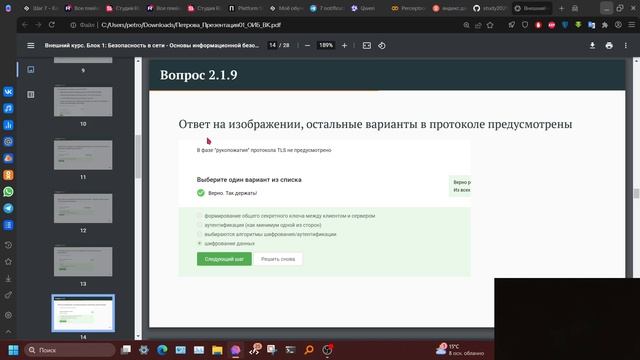The width and height of the screenshot is (640, 360).
Task: Click the fit to page icon
Action: 367,45
